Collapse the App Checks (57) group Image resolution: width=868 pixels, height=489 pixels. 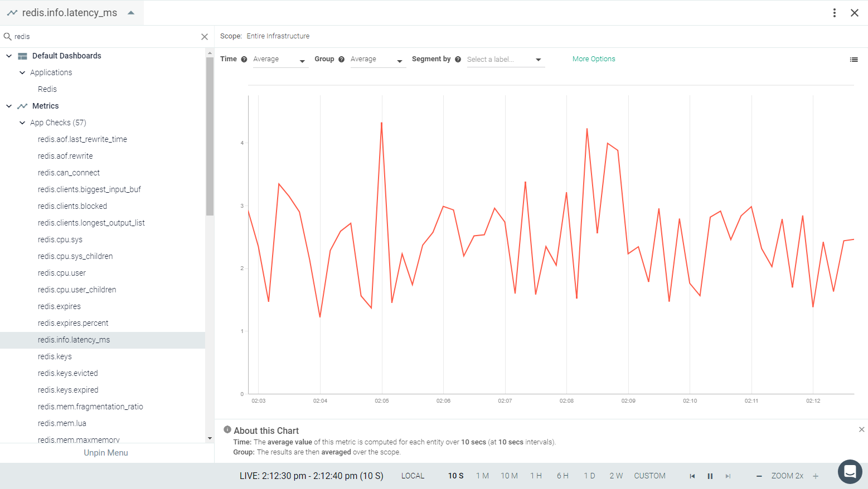click(x=22, y=123)
